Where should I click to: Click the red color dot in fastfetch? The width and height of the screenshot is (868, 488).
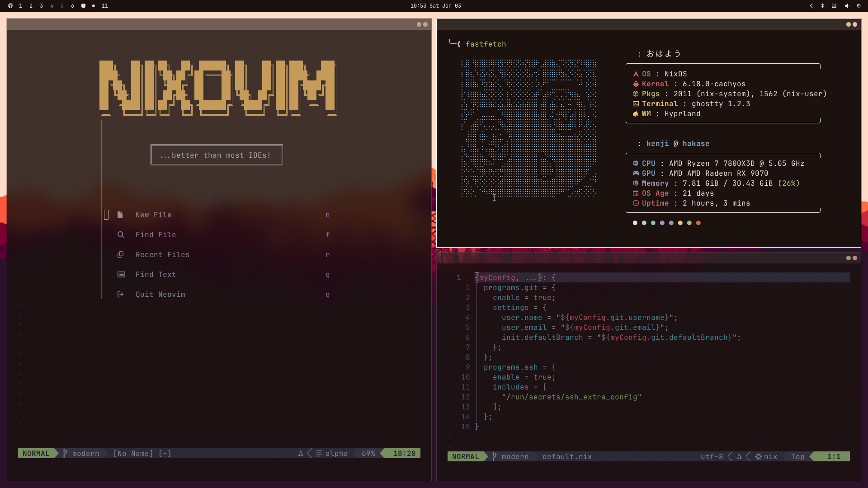coord(698,223)
